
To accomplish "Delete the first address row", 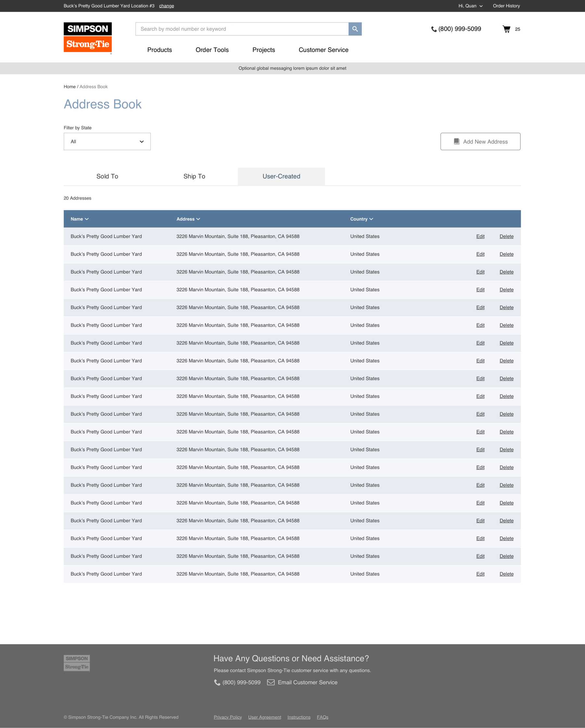I will [x=506, y=236].
